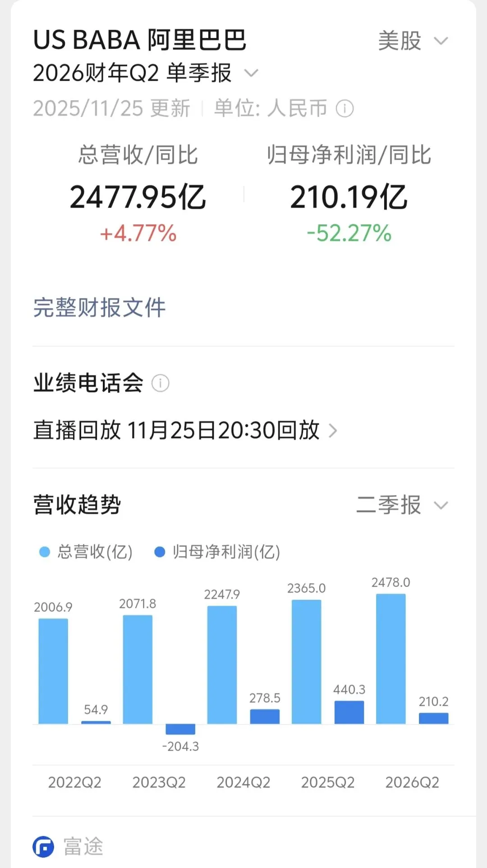Open 直播回放 11月25日20:30回放

[x=185, y=430]
